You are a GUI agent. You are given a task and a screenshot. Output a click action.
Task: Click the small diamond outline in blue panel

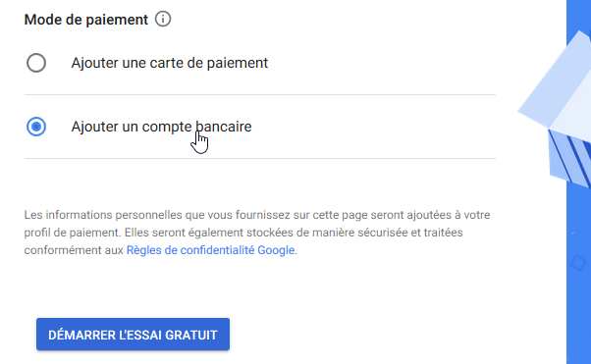[578, 263]
